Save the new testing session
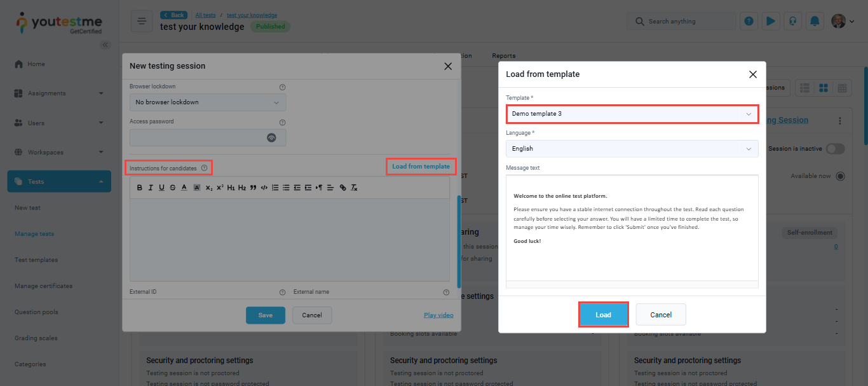 266,315
